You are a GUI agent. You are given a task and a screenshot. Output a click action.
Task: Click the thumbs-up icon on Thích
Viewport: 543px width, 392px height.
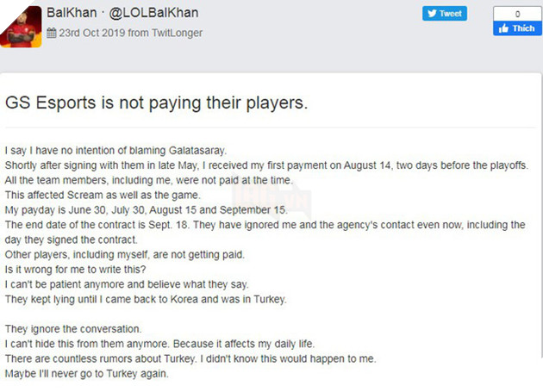click(502, 28)
